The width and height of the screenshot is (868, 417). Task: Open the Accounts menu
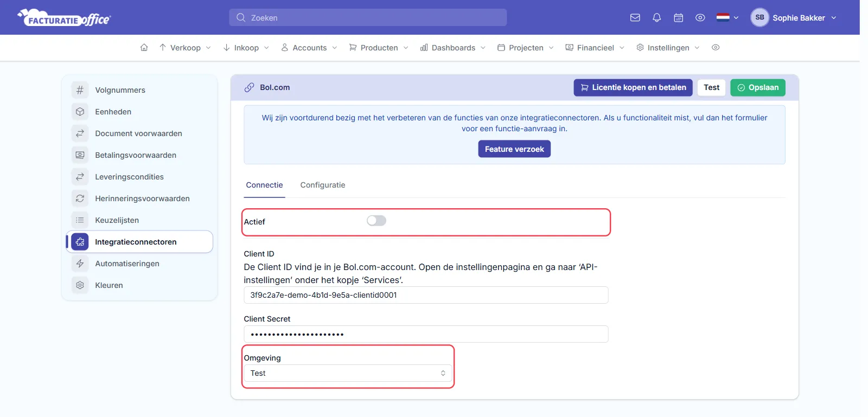309,48
